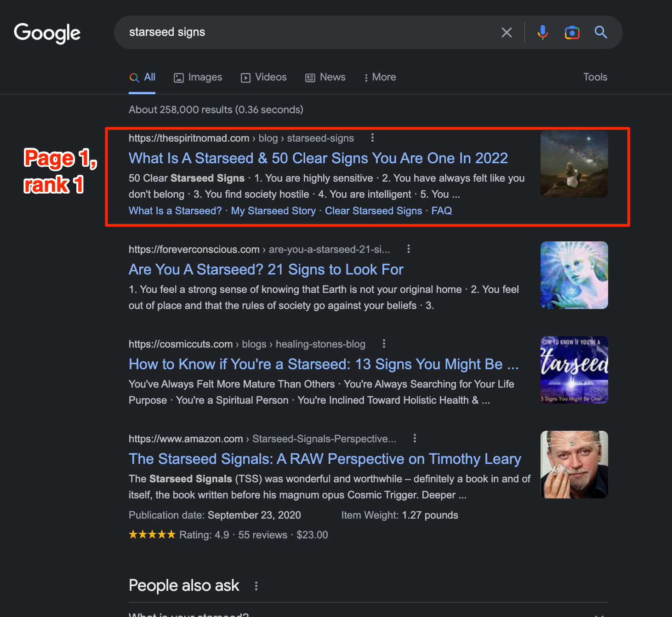Switch to the Images tab

point(198,77)
